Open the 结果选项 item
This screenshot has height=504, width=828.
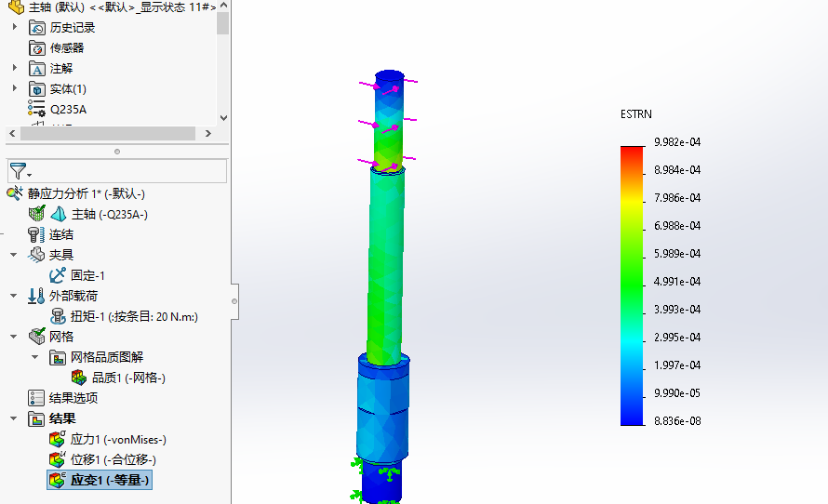tap(73, 398)
